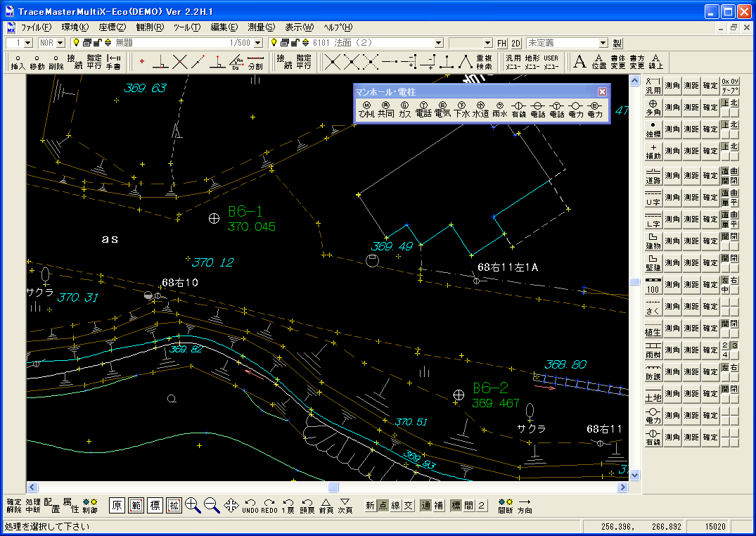Select the 挿入 (insert) tool

pos(18,62)
